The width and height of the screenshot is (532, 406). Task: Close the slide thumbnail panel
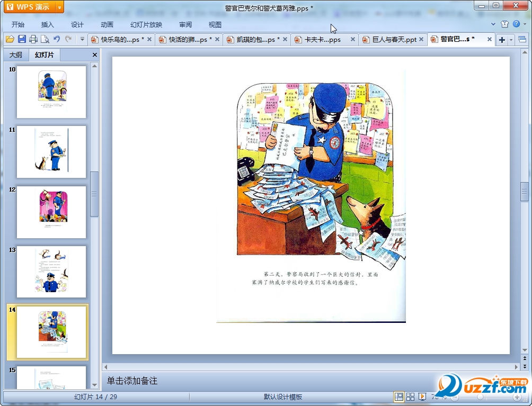click(95, 55)
